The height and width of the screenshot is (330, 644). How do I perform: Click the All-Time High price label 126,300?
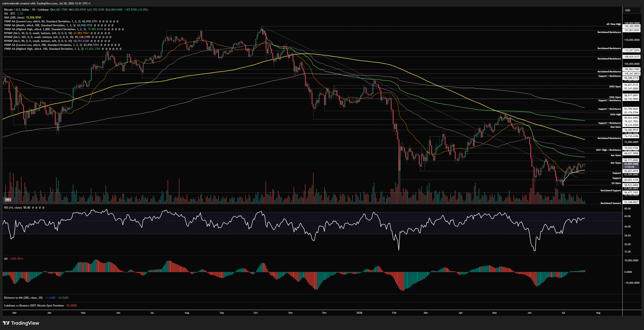coord(632,26)
